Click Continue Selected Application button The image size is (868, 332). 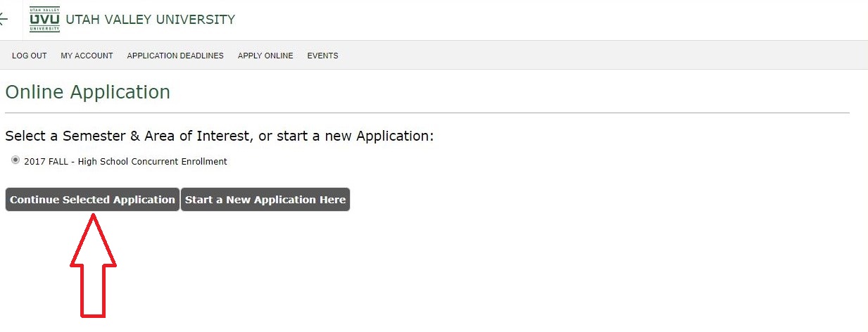pyautogui.click(x=92, y=200)
